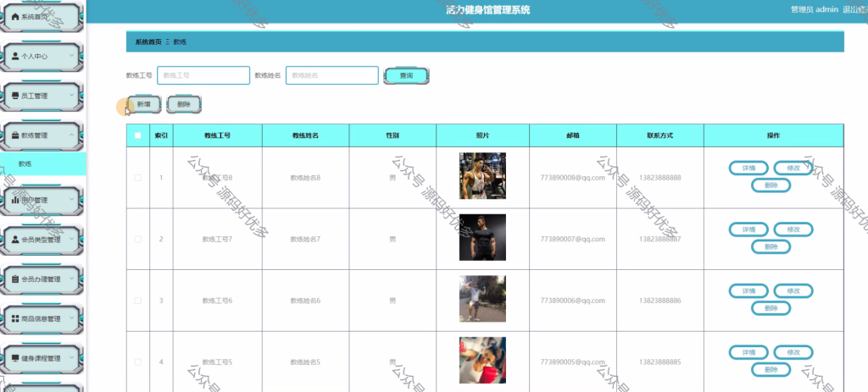This screenshot has height=392, width=868.
Task: Click the person icon beside 会员类型管理
Action: point(15,240)
